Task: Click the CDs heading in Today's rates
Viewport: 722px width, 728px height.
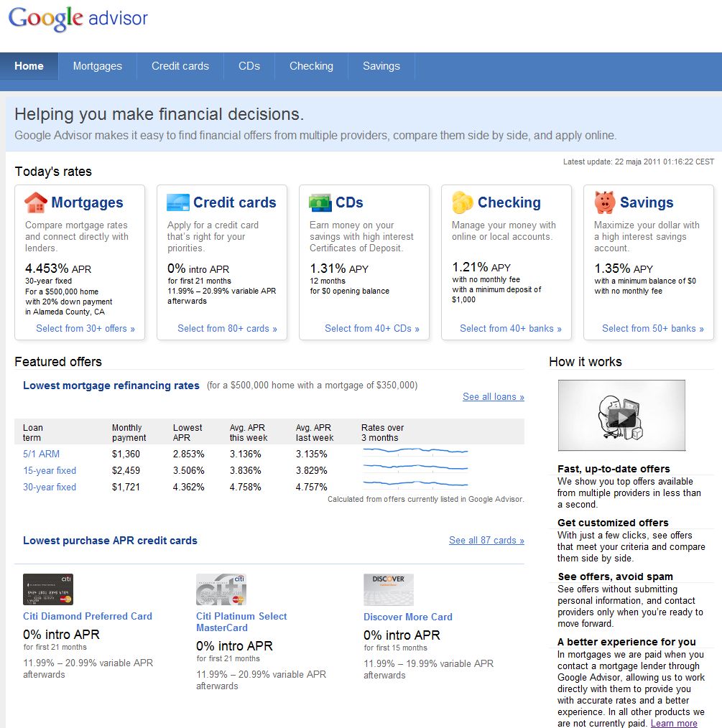Action: 349,202
